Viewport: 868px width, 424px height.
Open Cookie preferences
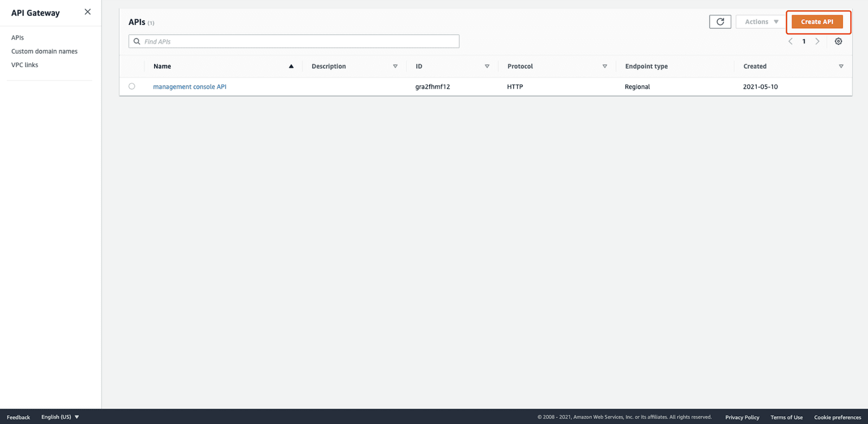coord(838,417)
